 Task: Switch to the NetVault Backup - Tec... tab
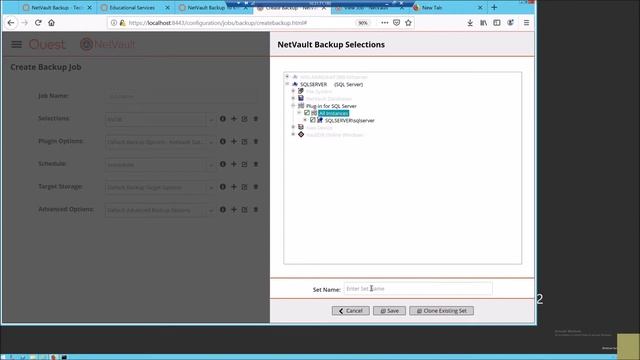pyautogui.click(x=56, y=7)
